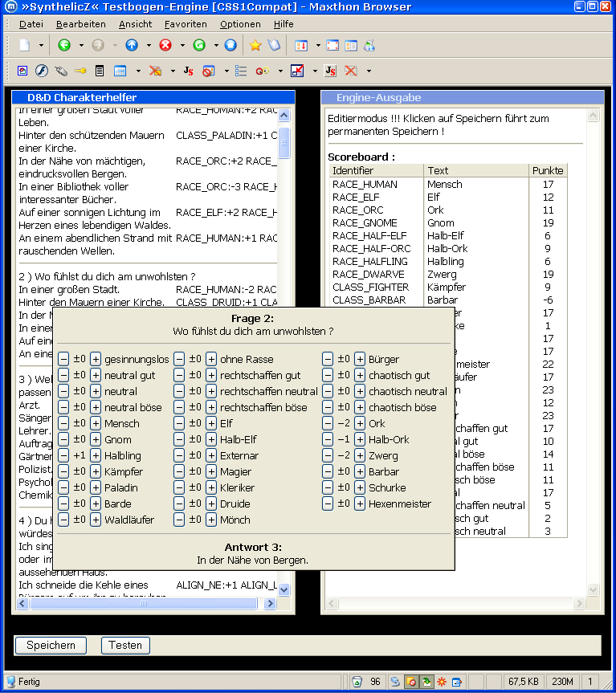Screen dimensions: 616x693
Task: Click the mouse icon in second toolbar
Action: 61,71
